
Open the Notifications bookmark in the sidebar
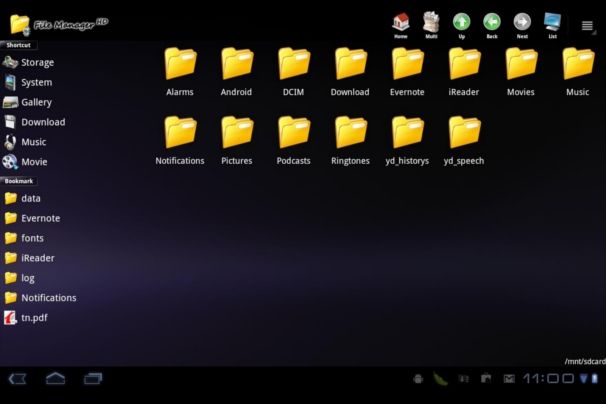[x=40, y=298]
